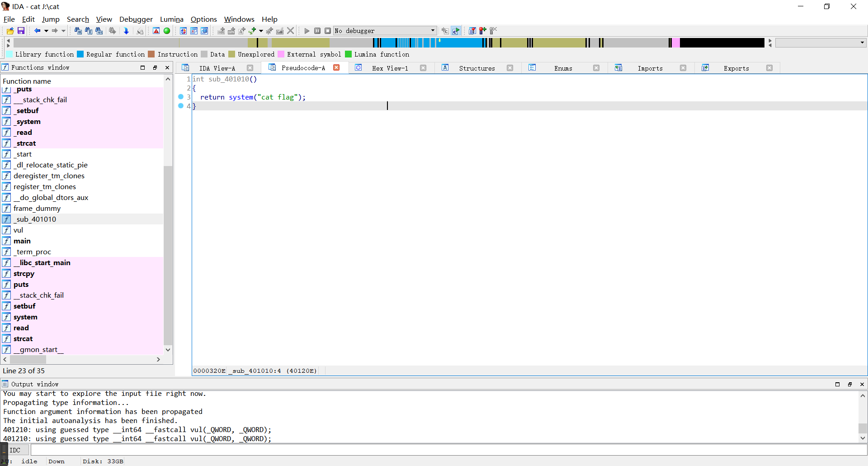Open the Debugger menu
The width and height of the screenshot is (868, 466).
coord(136,19)
